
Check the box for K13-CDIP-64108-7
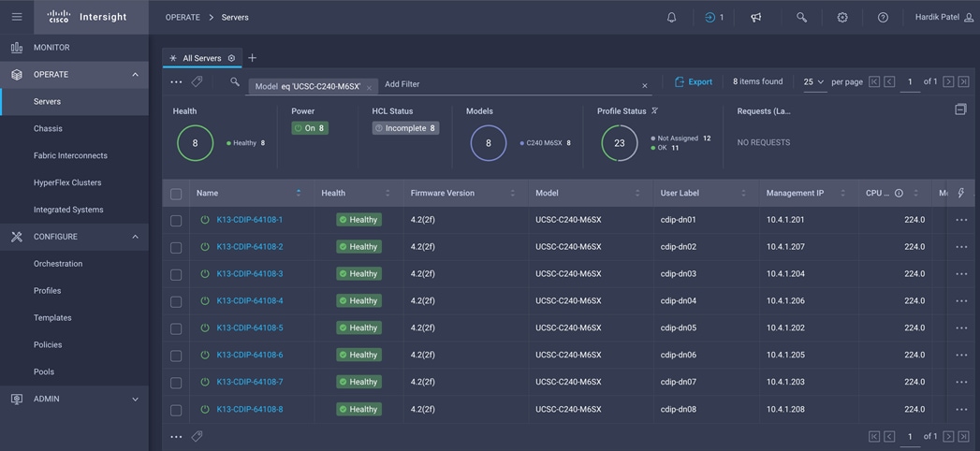176,383
